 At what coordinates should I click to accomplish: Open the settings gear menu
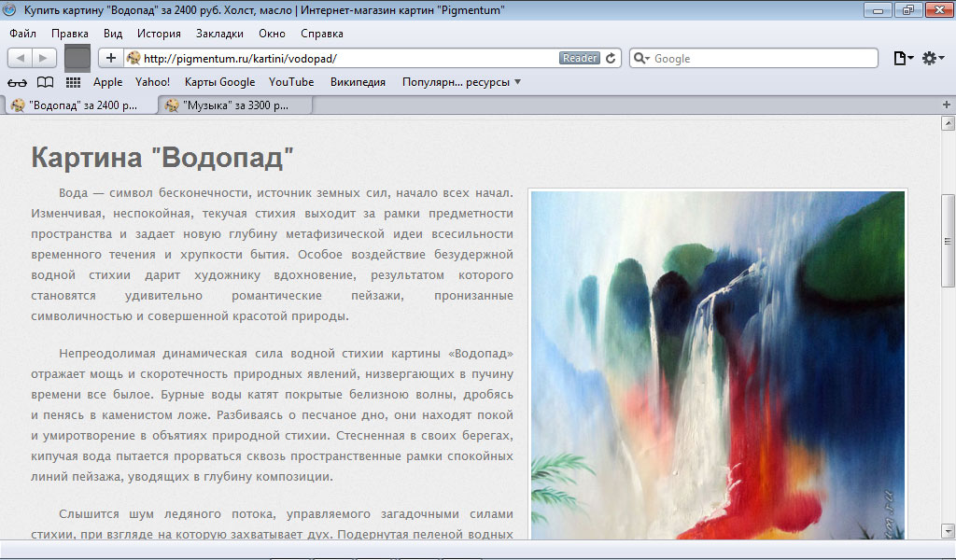(933, 58)
